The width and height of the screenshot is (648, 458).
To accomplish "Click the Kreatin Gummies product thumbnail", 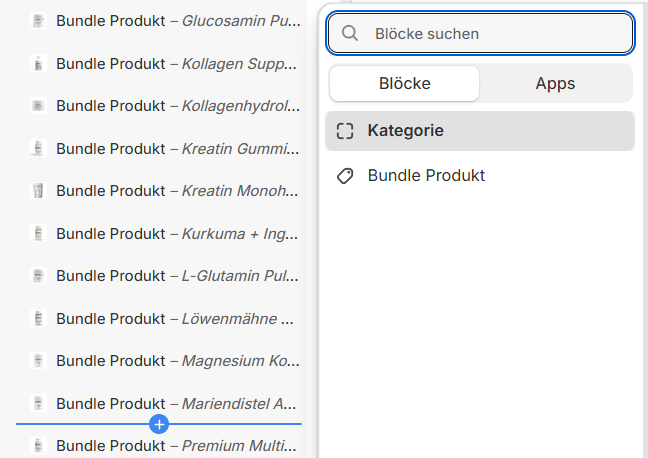I will click(38, 148).
